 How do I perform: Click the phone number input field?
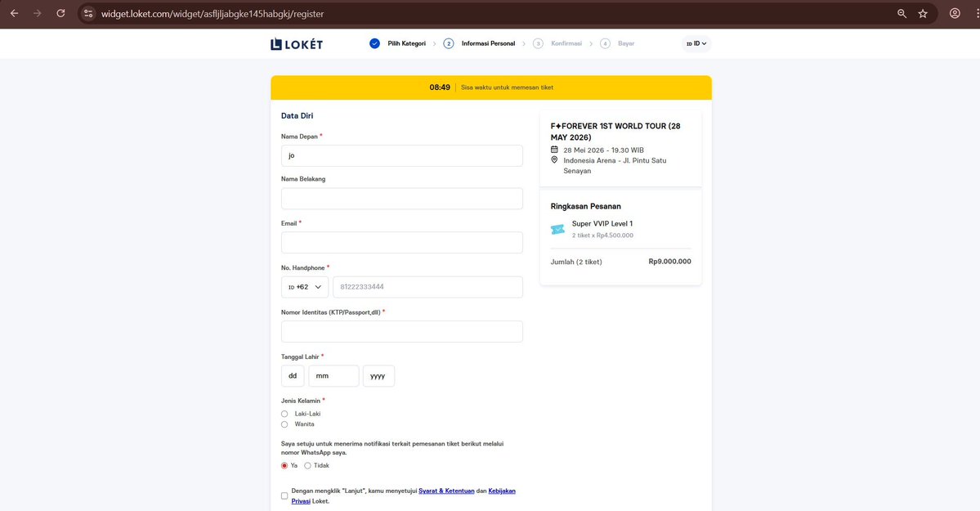(428, 287)
